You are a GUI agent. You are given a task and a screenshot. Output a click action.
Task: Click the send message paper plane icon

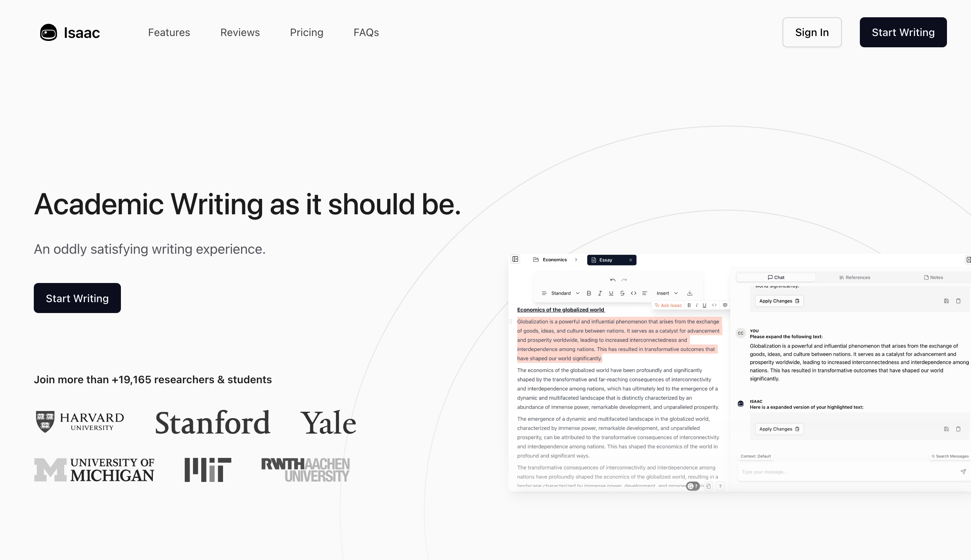[x=963, y=471]
